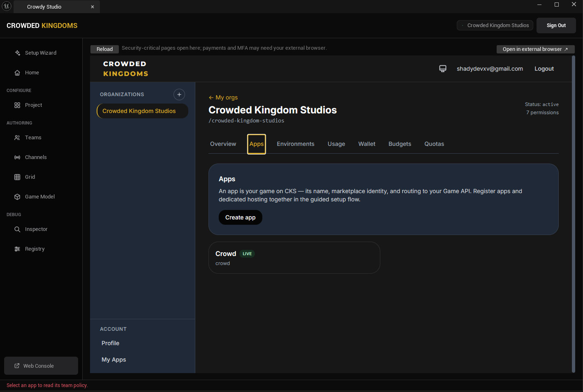Click the back arrow before My orgs
This screenshot has height=392, width=583.
(x=211, y=97)
